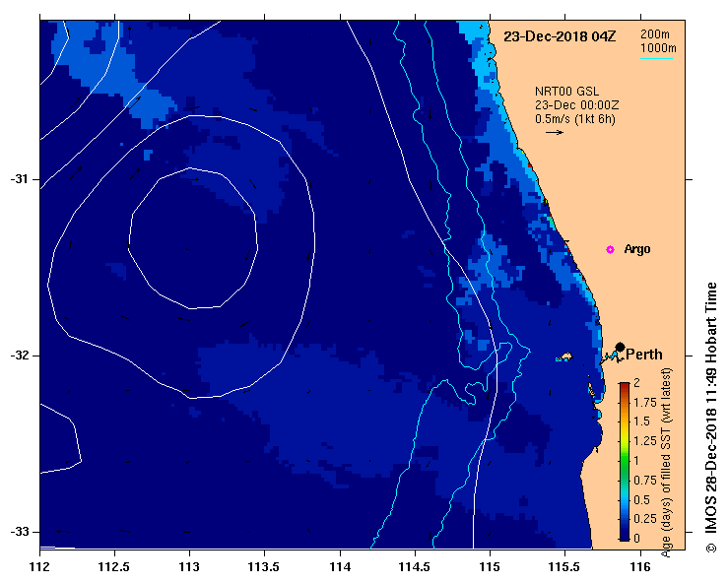
Task: Click the colorbar value "1.5"
Action: pyautogui.click(x=641, y=421)
